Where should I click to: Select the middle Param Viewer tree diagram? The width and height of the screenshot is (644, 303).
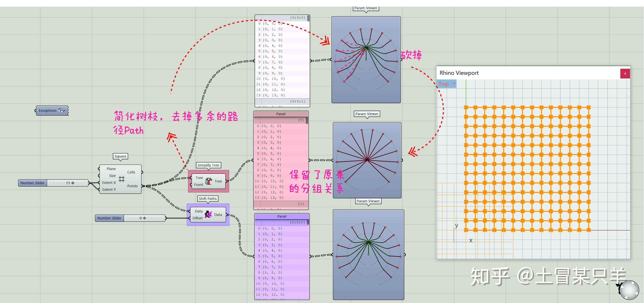[x=367, y=160]
